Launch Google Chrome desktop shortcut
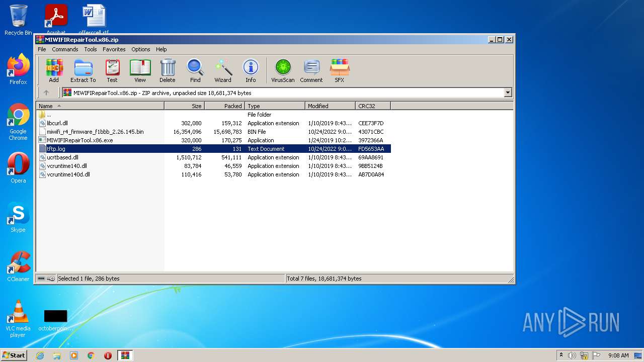Viewport: 644px width, 362px height. pos(18,122)
